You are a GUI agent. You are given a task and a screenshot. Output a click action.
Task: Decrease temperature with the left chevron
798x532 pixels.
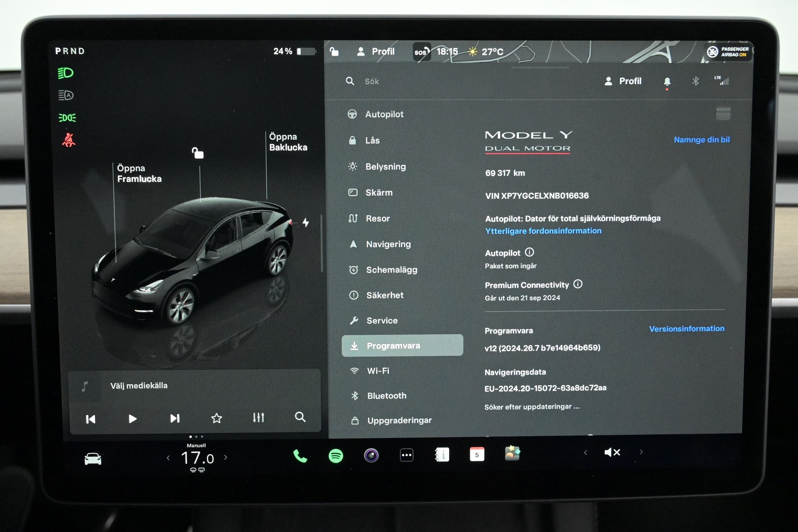168,458
